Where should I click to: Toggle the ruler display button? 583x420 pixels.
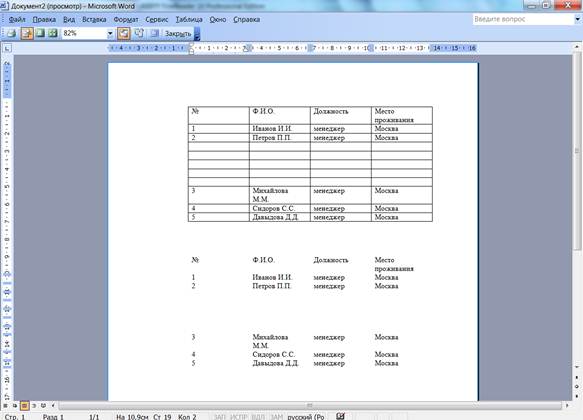124,33
